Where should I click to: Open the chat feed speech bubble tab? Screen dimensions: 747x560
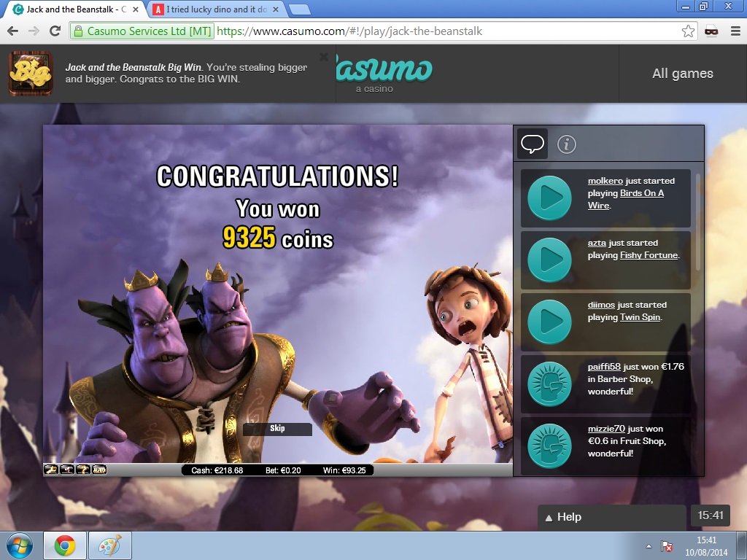coord(533,144)
